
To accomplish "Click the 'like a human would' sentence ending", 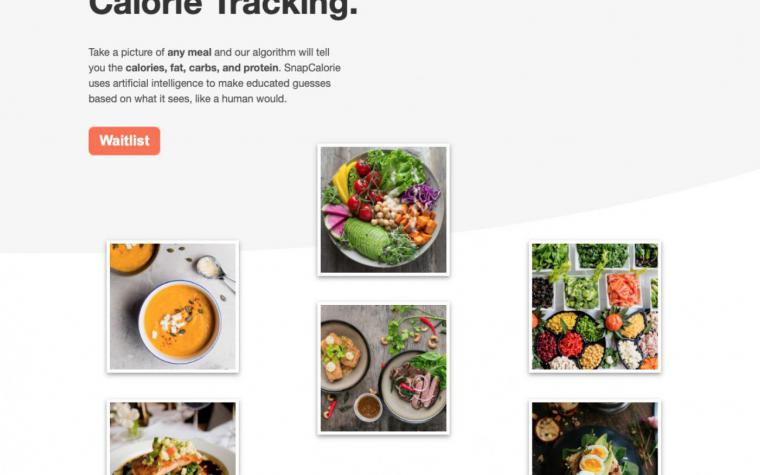I will pos(240,99).
